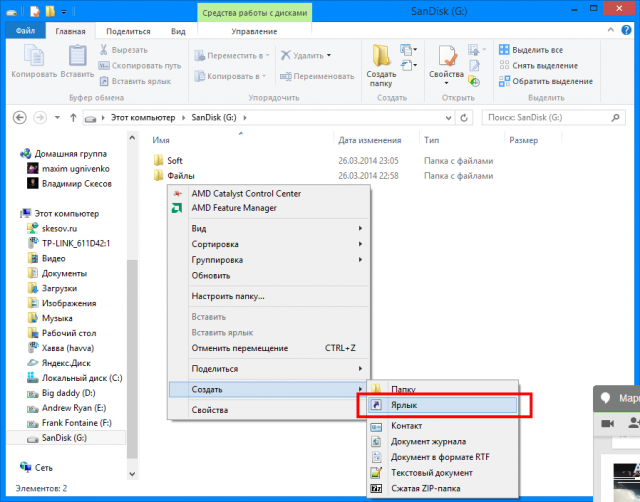Click Вырезать scissors button

(x=124, y=50)
